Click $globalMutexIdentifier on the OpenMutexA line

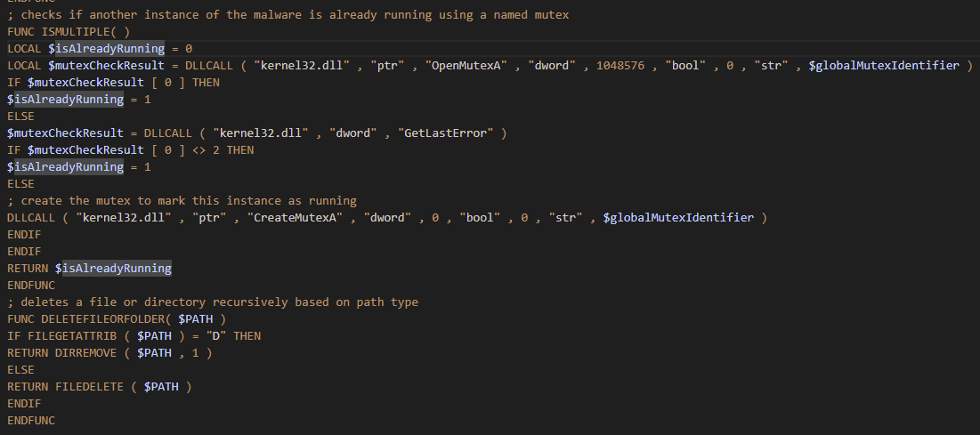click(x=884, y=66)
